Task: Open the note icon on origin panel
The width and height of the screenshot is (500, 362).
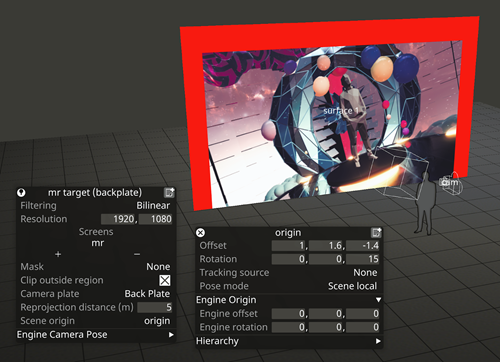Action: pyautogui.click(x=376, y=232)
